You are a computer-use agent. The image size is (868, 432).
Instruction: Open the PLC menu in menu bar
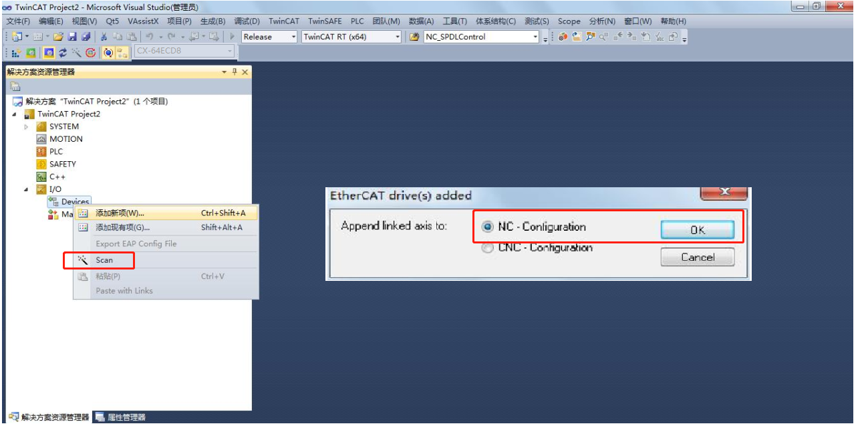click(357, 21)
